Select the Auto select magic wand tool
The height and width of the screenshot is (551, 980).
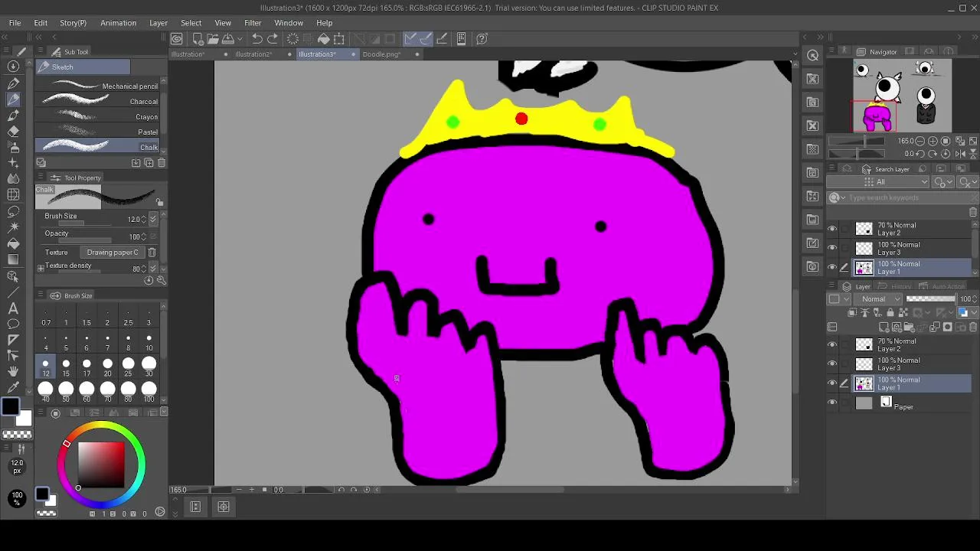tap(13, 227)
